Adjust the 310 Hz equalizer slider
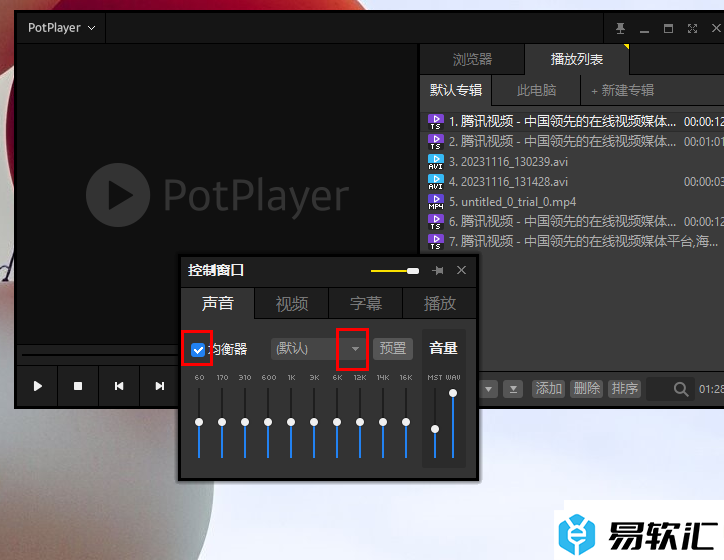This screenshot has width=724, height=560. point(245,422)
